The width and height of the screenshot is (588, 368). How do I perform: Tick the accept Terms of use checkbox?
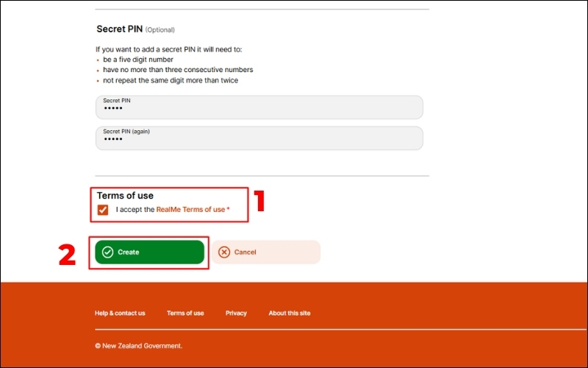tap(103, 210)
